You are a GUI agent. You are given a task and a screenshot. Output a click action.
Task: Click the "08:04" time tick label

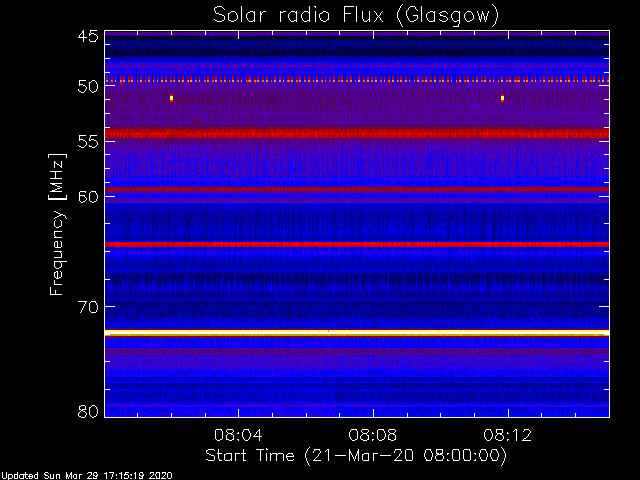pyautogui.click(x=238, y=435)
